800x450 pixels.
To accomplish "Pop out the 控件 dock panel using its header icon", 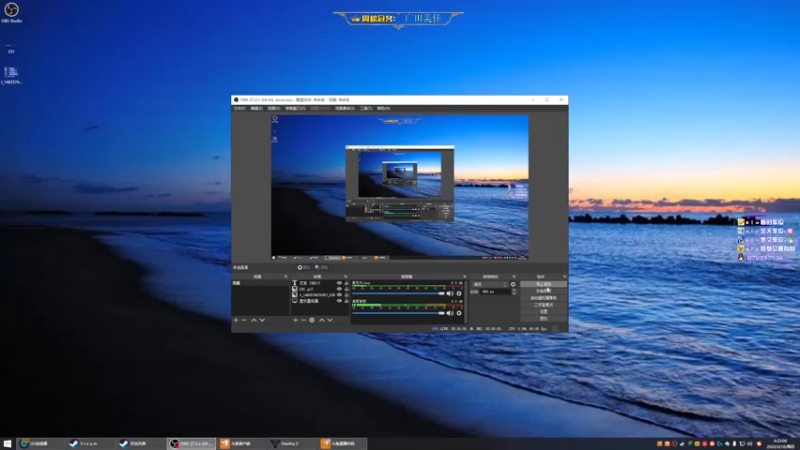I will (x=564, y=277).
